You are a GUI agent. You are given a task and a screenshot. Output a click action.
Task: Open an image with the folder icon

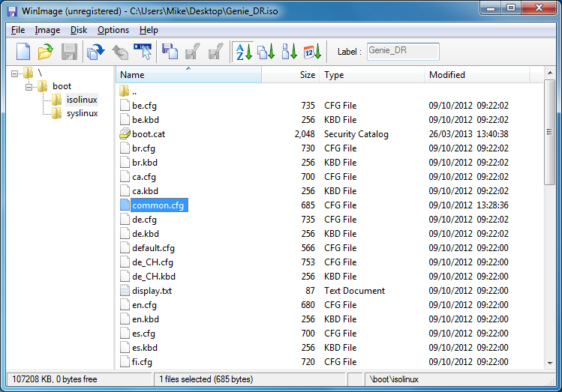pos(46,52)
